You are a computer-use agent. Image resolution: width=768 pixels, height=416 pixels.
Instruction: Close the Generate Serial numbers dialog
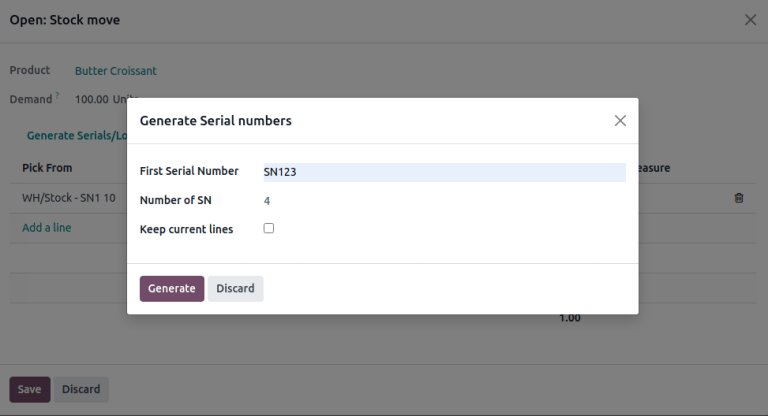pos(620,120)
